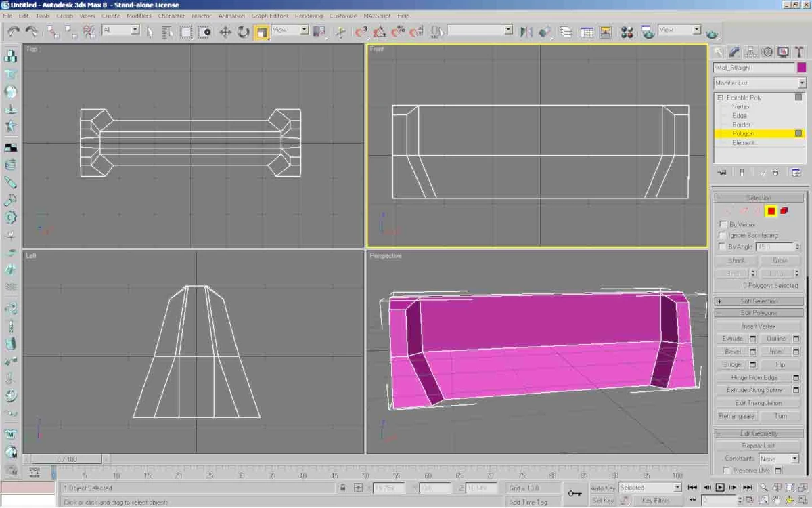Enable the By Vertex checkbox
Viewport: 812px width, 508px height.
point(723,224)
